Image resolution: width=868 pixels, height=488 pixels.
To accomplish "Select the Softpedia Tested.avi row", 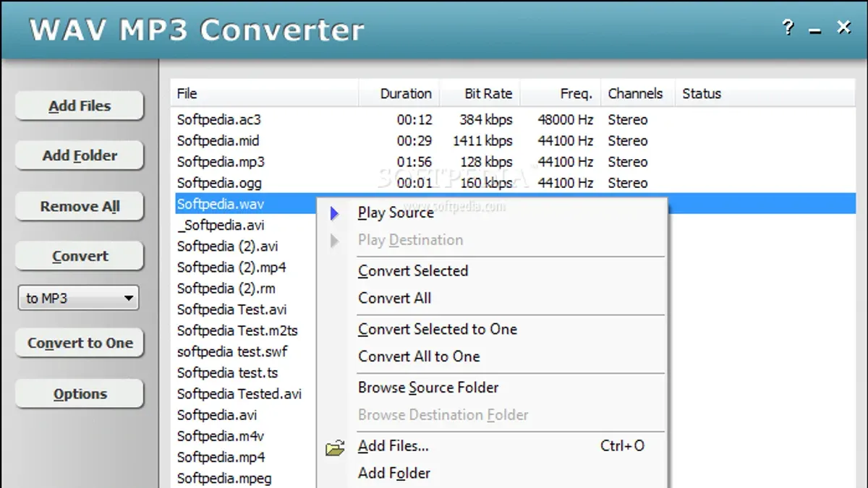I will 239,393.
